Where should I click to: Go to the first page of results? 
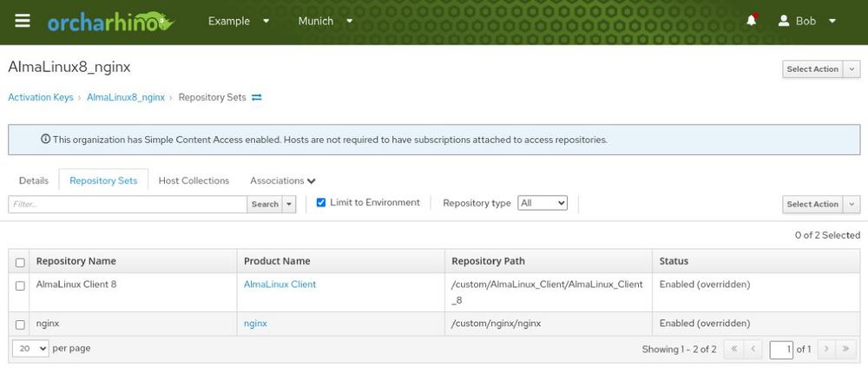tap(733, 350)
